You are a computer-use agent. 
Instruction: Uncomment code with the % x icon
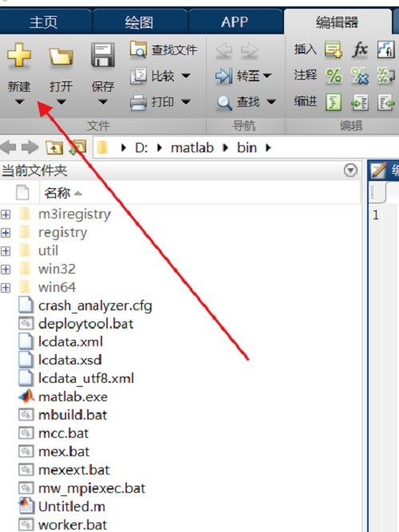click(x=360, y=76)
